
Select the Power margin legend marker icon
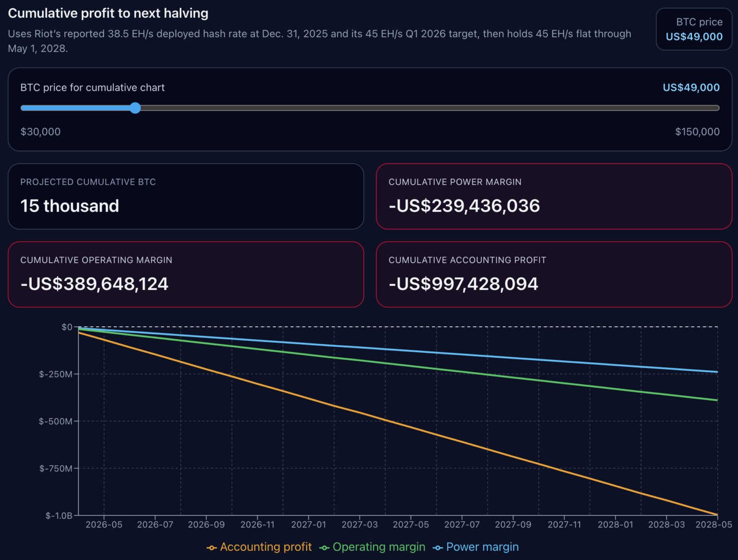point(438,547)
